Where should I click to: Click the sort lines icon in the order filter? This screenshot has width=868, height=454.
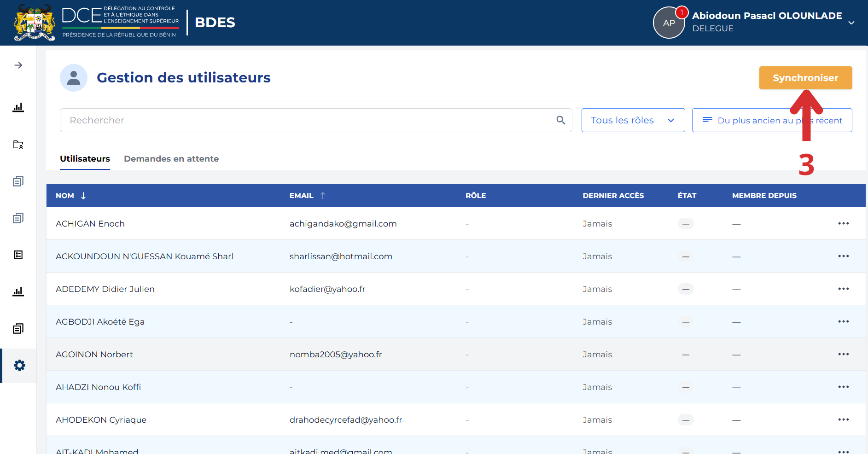click(707, 120)
